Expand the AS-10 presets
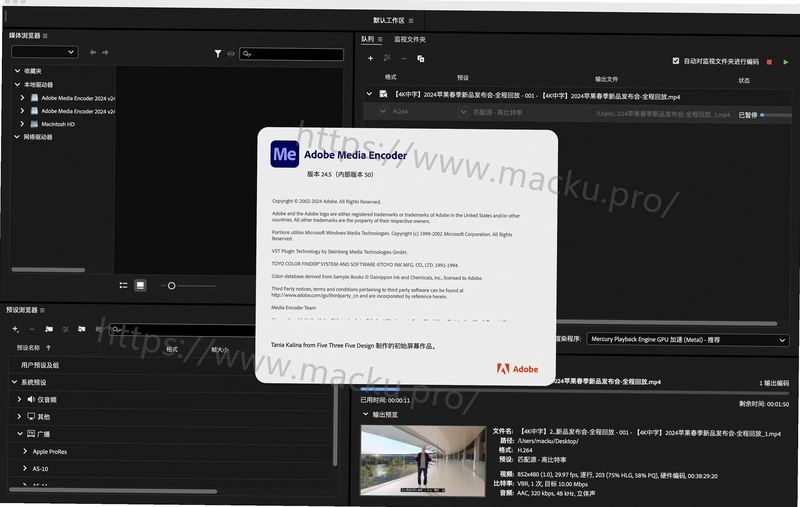The image size is (800, 507). coord(24,468)
